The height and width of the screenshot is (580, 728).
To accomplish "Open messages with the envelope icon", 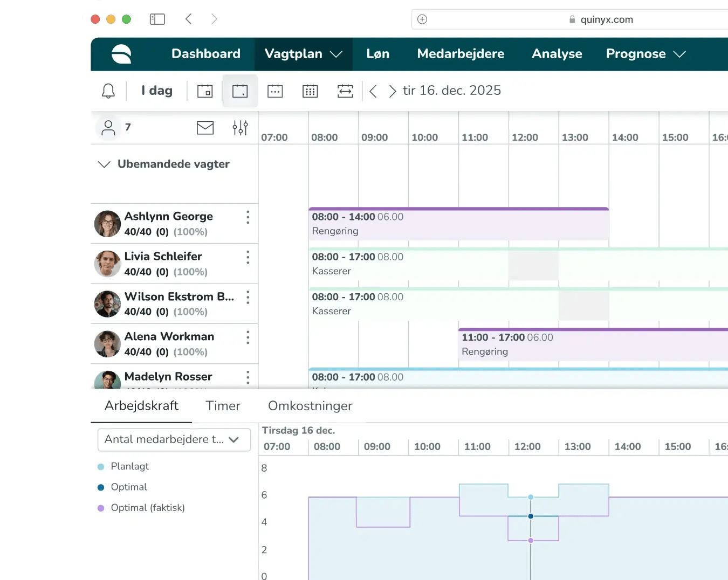I will pos(205,128).
